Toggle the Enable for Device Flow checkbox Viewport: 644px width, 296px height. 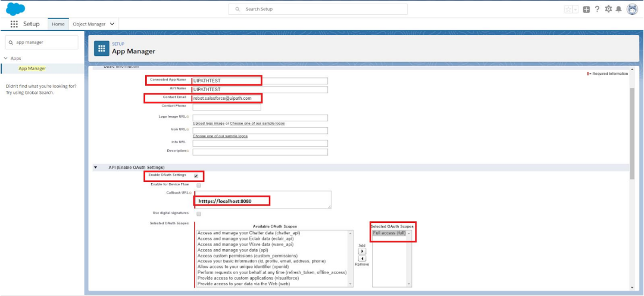[x=199, y=185]
